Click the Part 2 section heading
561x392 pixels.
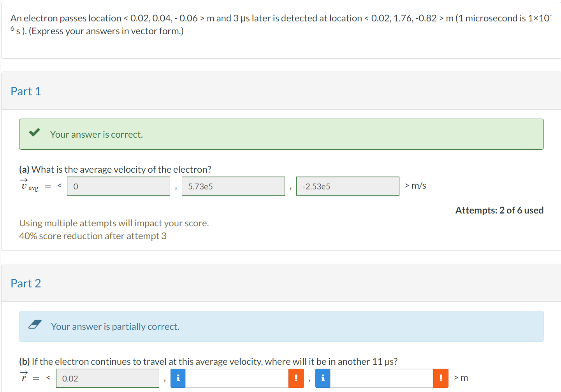click(x=26, y=283)
